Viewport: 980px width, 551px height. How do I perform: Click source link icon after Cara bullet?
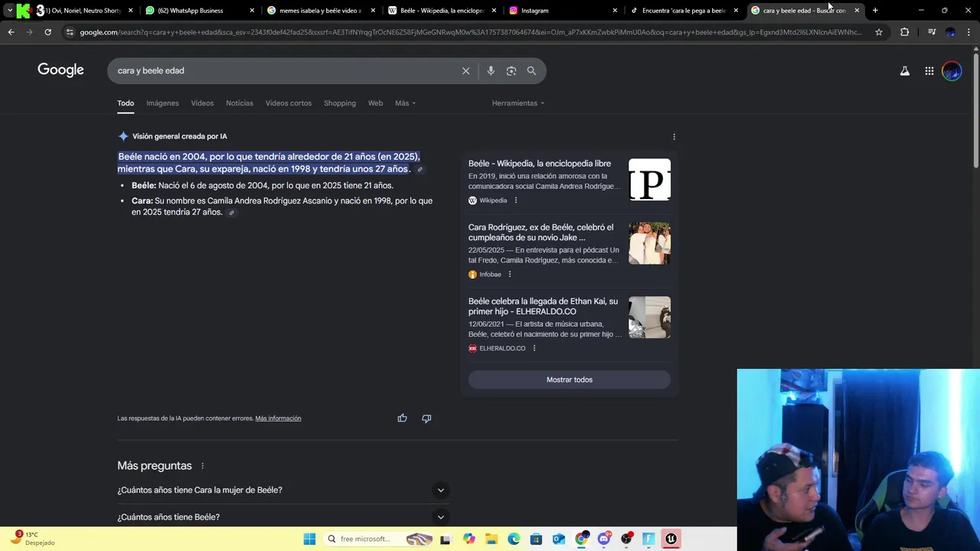231,213
